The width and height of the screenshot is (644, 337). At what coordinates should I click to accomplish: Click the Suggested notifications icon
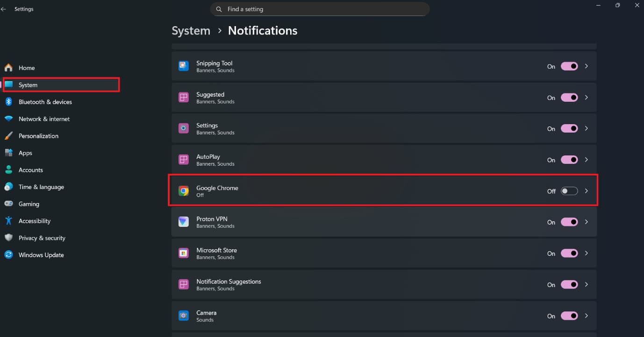[184, 98]
